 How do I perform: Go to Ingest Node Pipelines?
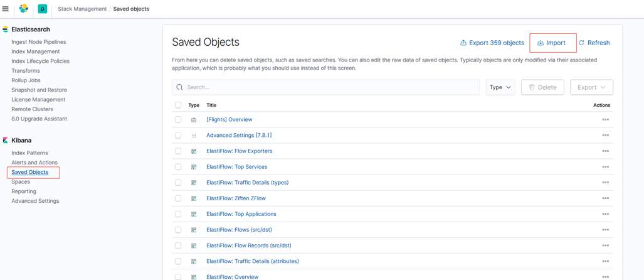click(x=39, y=42)
